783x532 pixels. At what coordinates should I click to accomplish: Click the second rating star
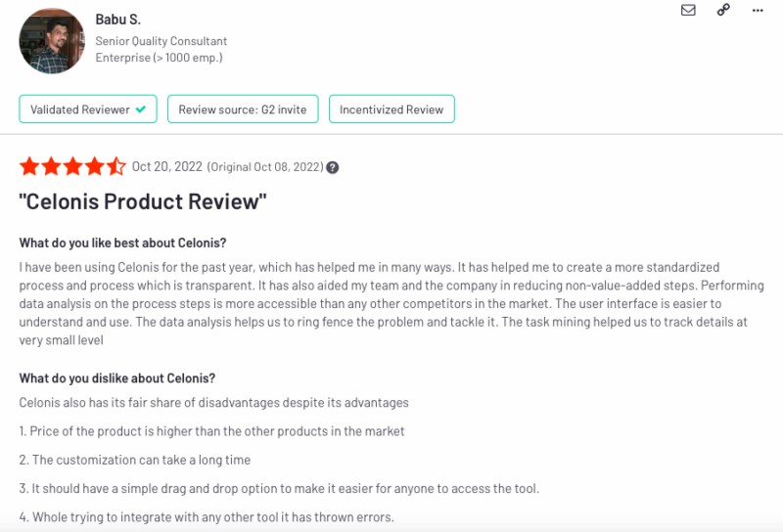[52, 166]
